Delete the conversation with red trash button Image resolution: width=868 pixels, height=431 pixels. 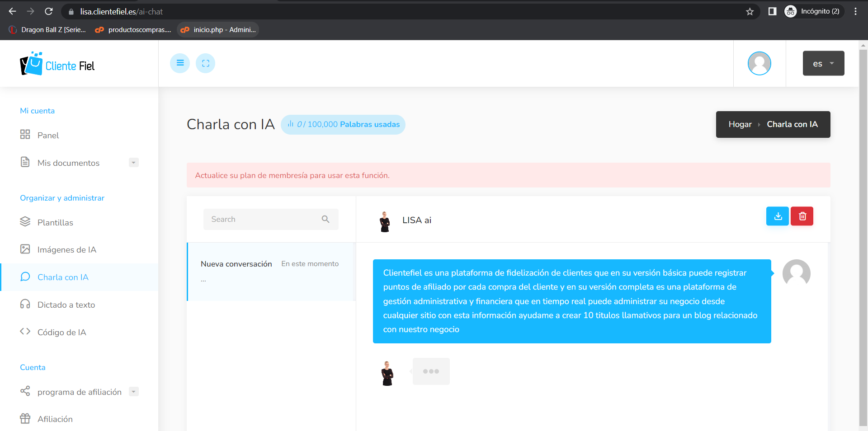802,216
